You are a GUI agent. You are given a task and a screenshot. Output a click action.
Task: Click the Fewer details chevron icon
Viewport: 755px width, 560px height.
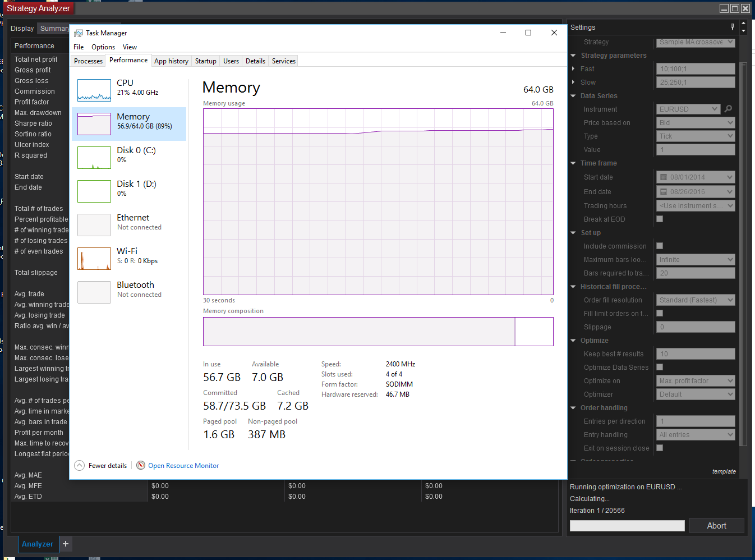[80, 466]
